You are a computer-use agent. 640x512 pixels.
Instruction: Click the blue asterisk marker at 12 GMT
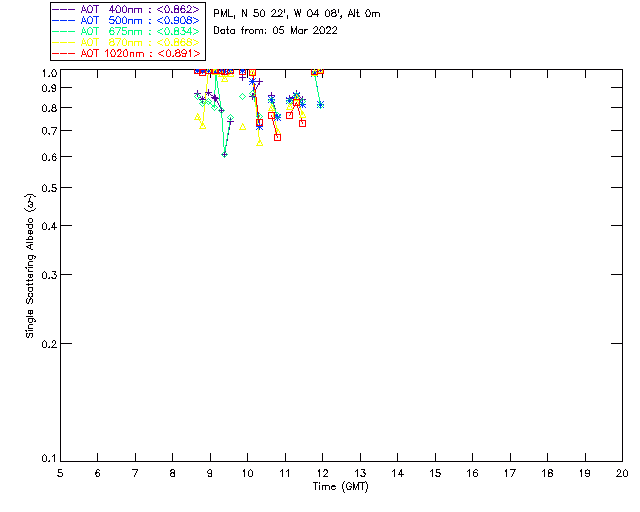[x=320, y=105]
